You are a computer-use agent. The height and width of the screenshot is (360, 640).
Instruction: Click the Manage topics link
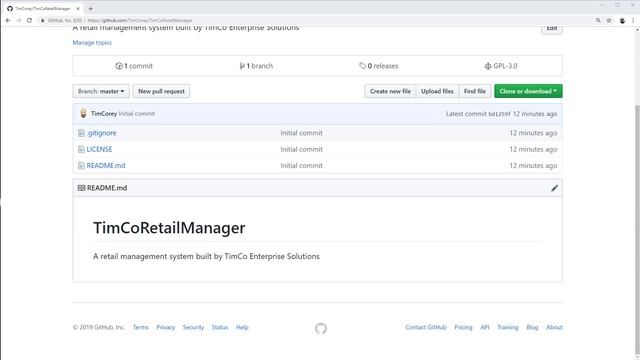point(92,42)
